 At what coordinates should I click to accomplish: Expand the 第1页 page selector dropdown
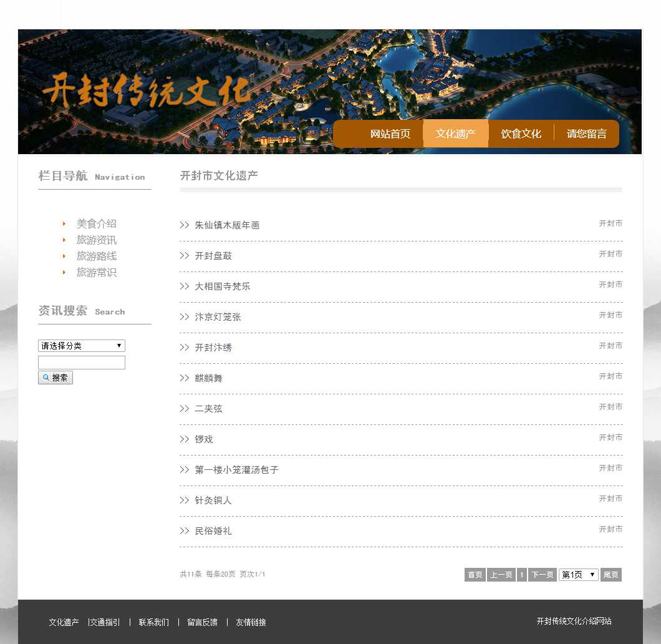578,575
